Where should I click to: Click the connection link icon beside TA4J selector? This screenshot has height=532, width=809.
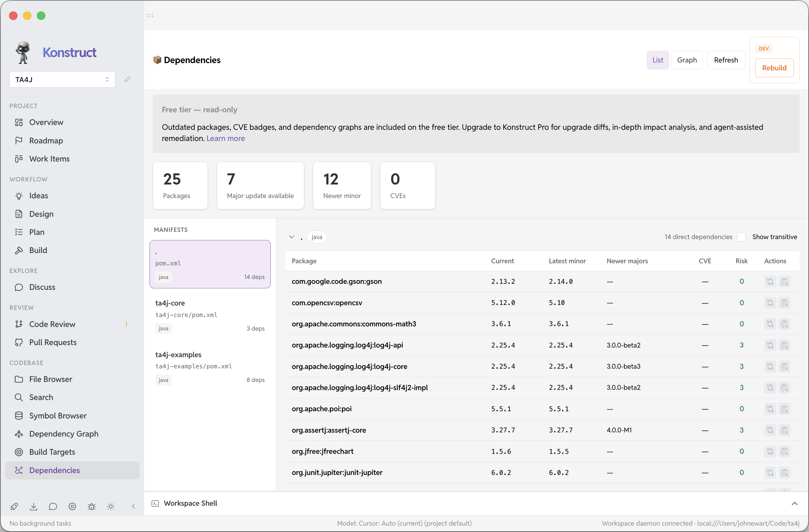click(127, 79)
